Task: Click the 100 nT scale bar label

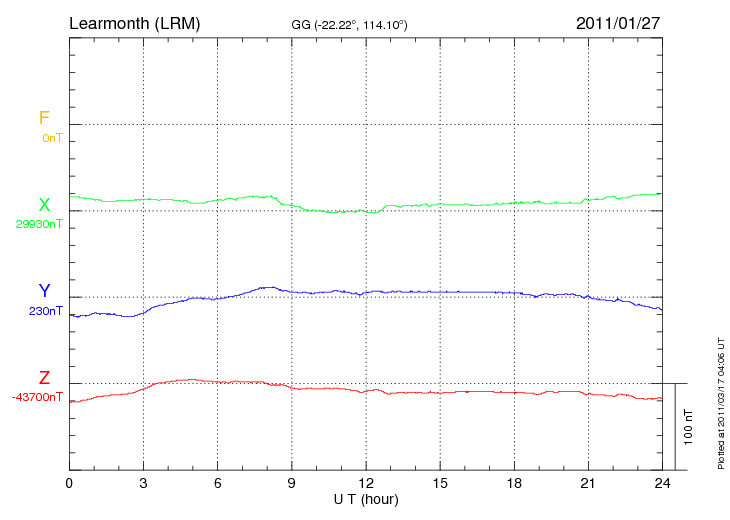Action: pos(689,427)
